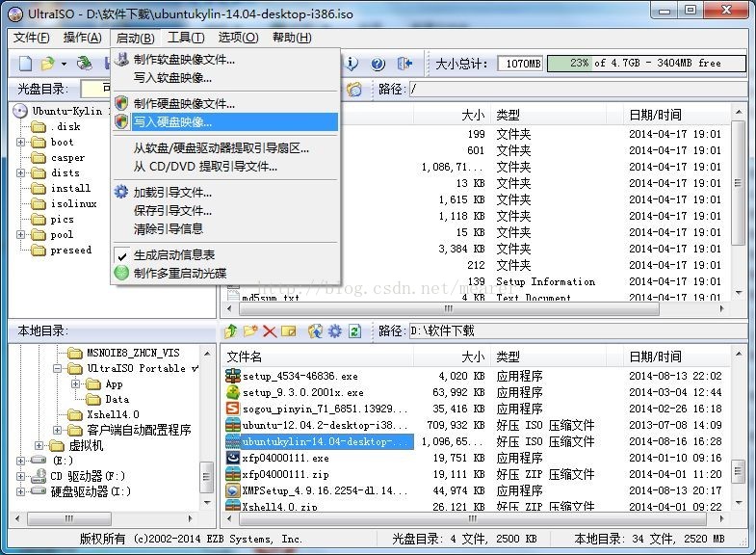Click the setup_4534-46836.exe file icon
This screenshot has height=555, width=756.
point(233,376)
